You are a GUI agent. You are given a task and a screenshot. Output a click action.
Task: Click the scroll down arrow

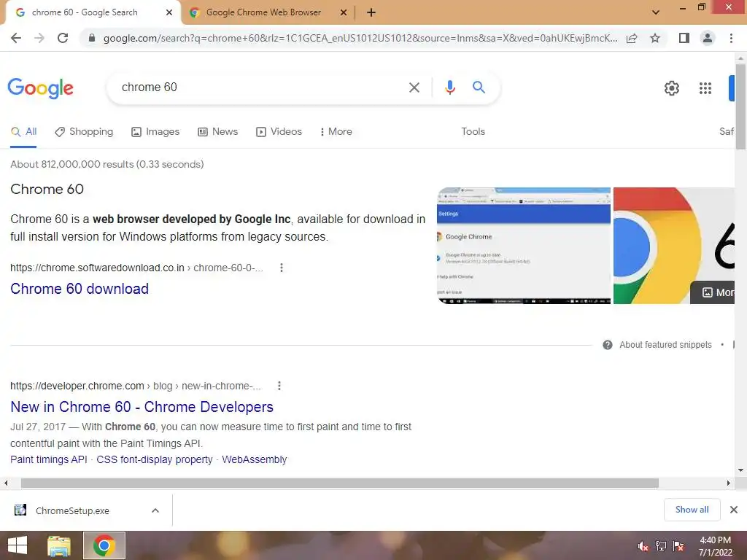[740, 470]
